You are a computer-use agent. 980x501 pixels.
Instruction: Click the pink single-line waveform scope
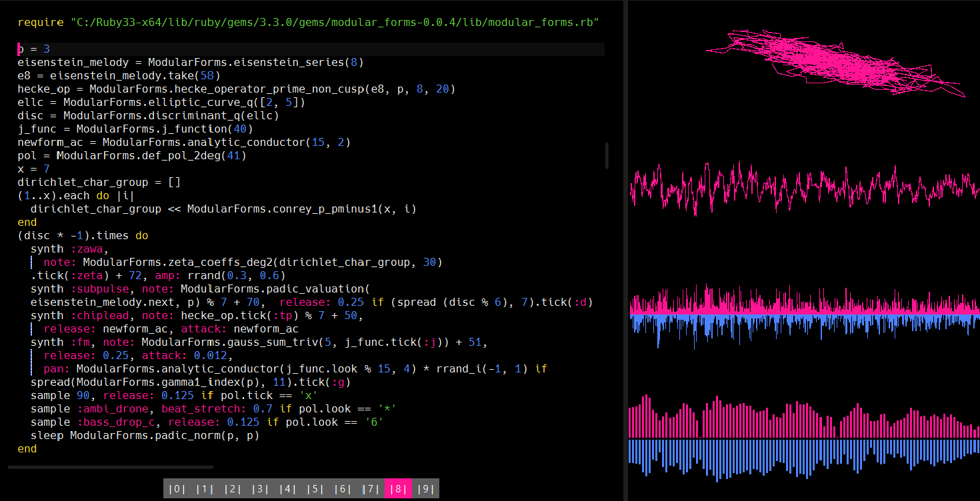[805, 187]
